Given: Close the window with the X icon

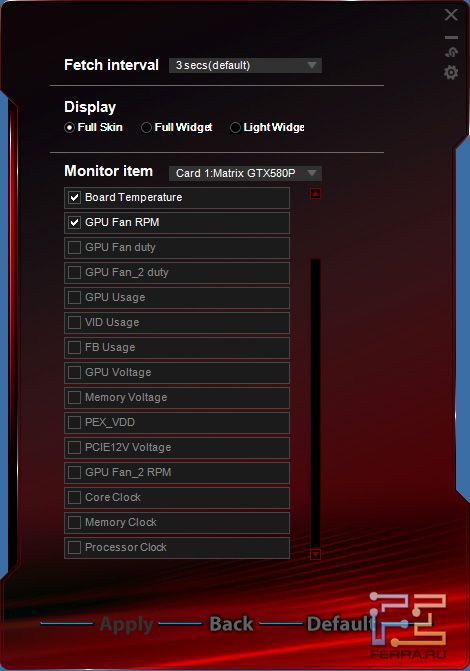Looking at the screenshot, I should 451,15.
